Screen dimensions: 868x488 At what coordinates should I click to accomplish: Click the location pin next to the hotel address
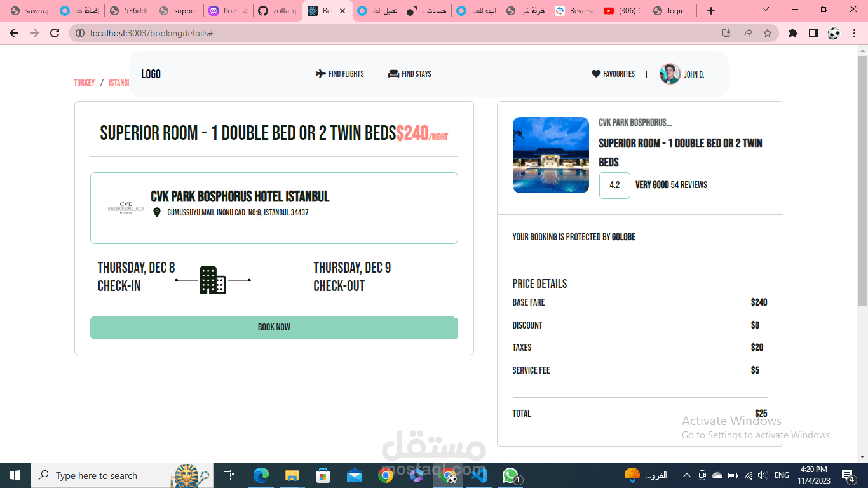tap(157, 212)
